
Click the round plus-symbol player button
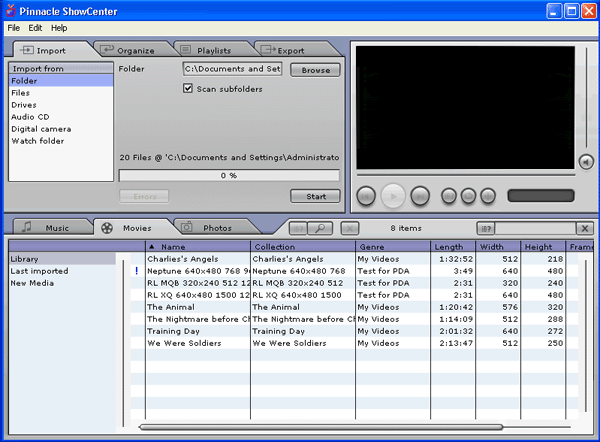pyautogui.click(x=488, y=196)
